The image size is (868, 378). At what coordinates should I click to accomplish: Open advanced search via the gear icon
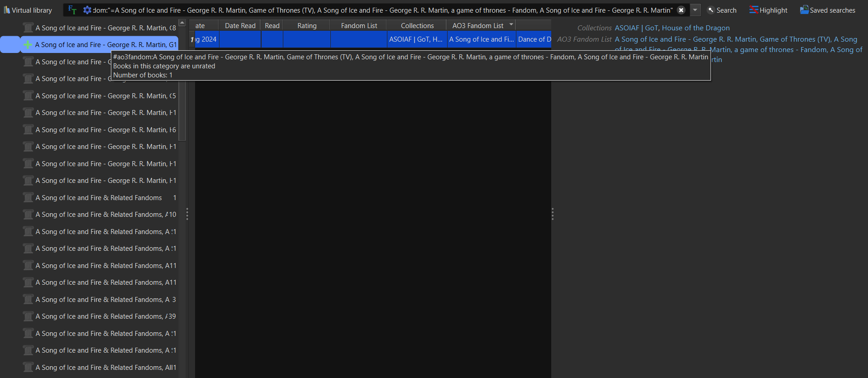pos(87,10)
